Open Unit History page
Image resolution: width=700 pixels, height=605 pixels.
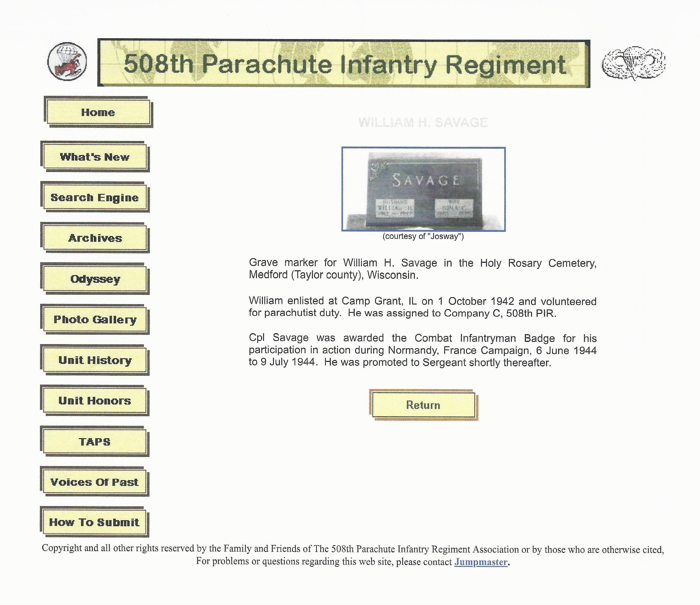click(95, 360)
